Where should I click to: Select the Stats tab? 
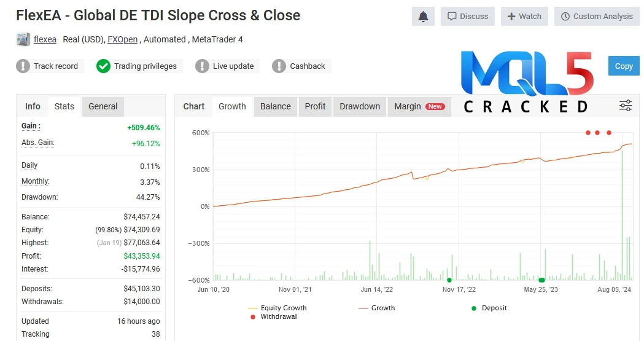(x=64, y=106)
